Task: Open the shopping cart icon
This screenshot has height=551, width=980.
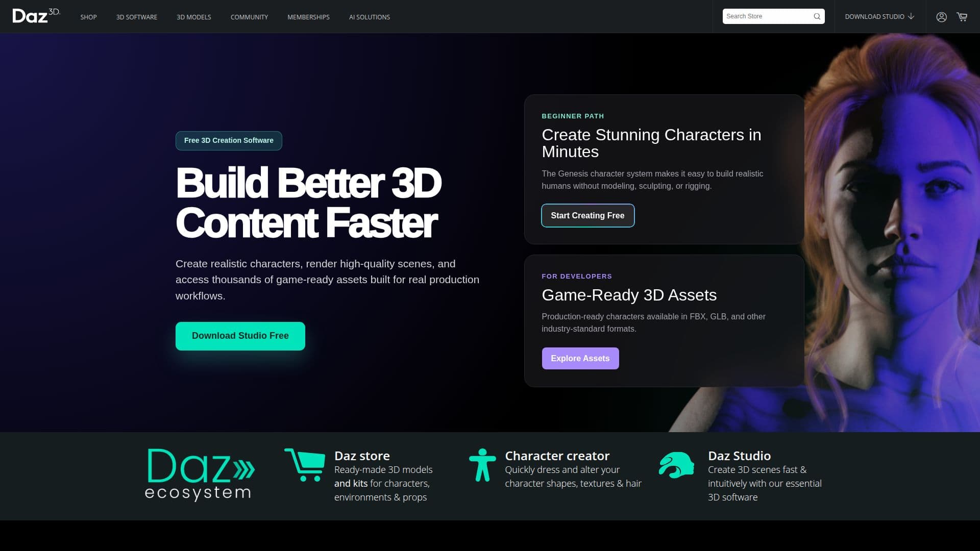Action: 962,17
